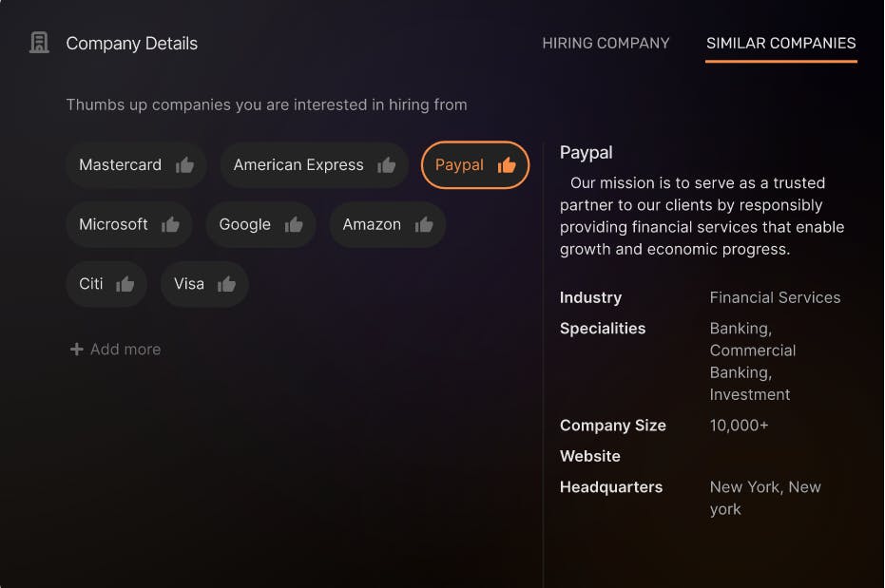Image resolution: width=885 pixels, height=588 pixels.
Task: Thumbs up American Express
Action: click(x=386, y=165)
